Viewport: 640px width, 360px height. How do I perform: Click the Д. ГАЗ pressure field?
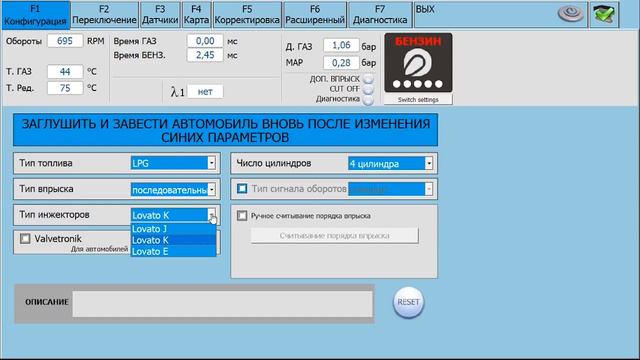coord(341,45)
